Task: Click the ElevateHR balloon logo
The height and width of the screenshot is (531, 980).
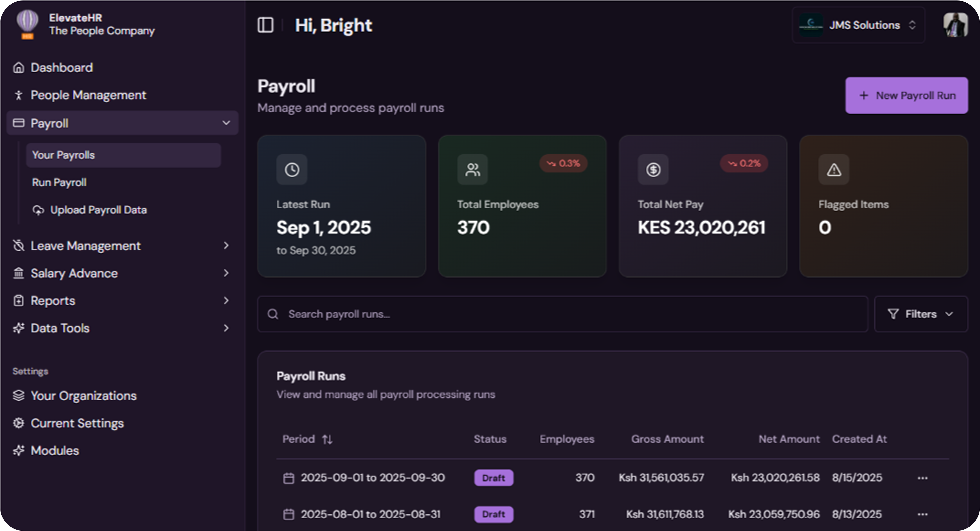Action: coord(27,24)
